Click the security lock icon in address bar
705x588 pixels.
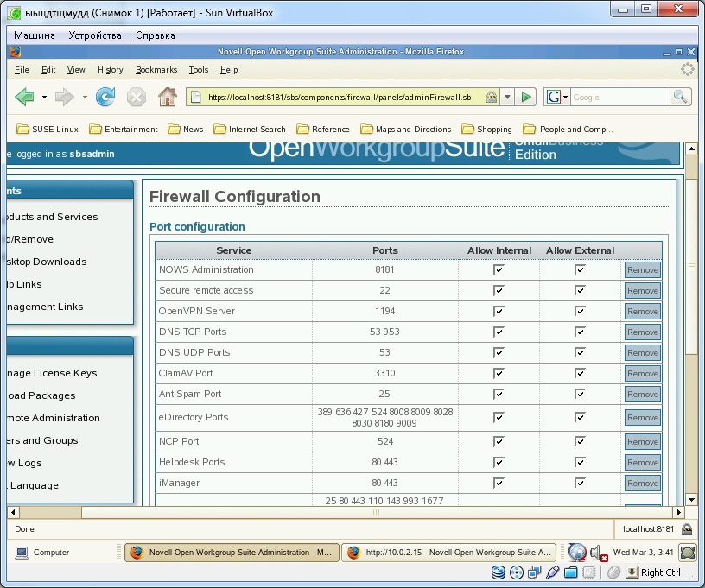492,97
